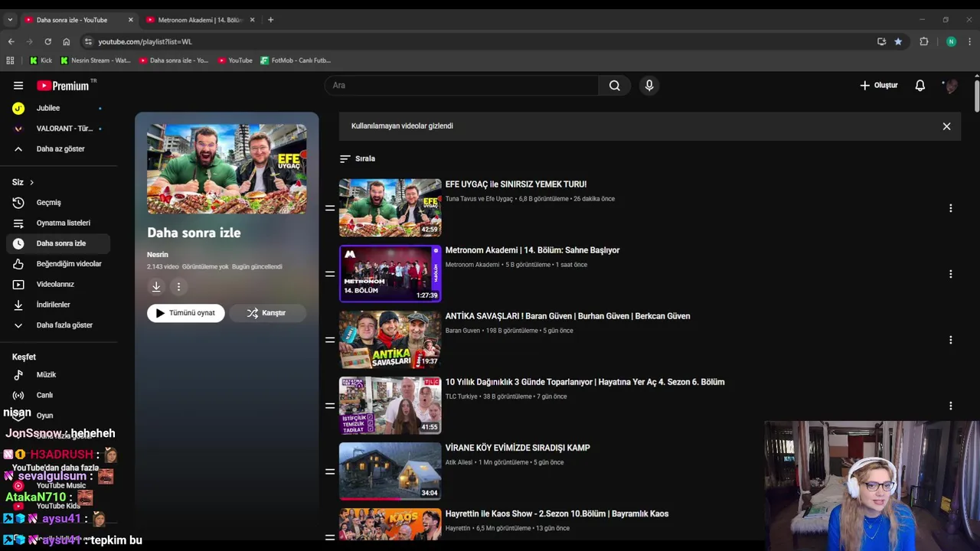Click the YouTube Premium logo

tap(64, 86)
